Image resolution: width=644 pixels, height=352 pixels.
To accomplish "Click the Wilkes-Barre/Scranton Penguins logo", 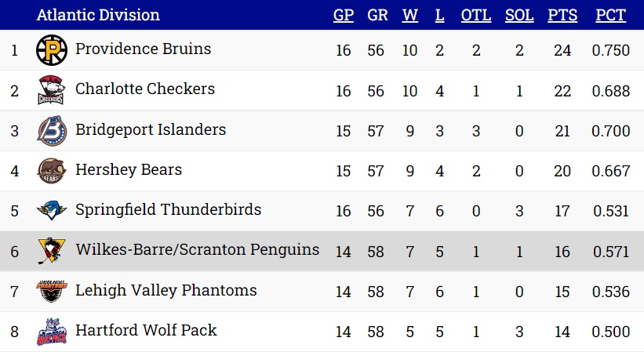I will [51, 251].
